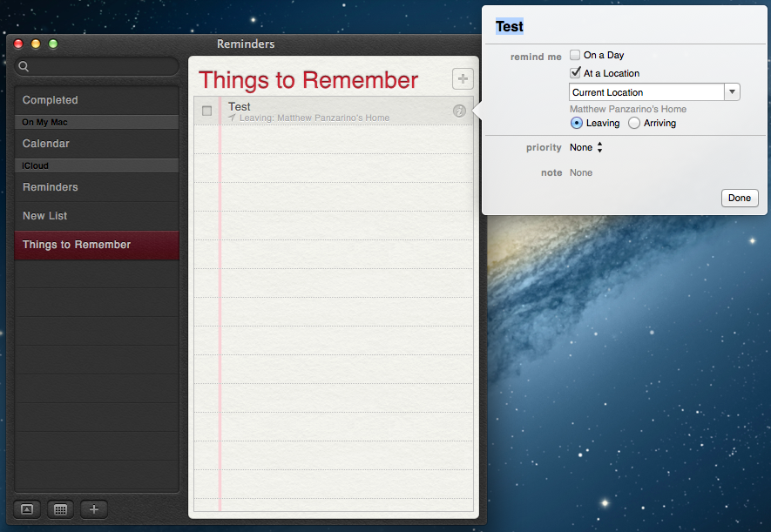The width and height of the screenshot is (771, 532).
Task: Show the calendar grid view icon
Action: click(x=60, y=509)
